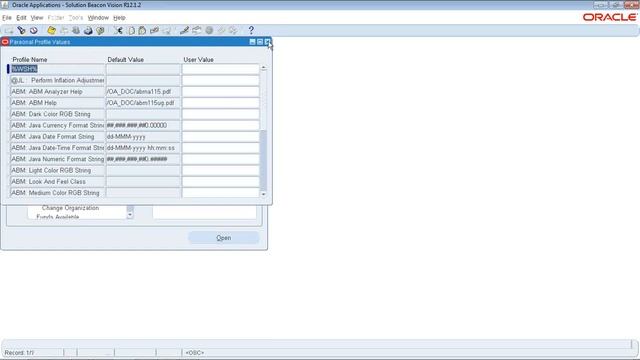Click the Edit Field pencil icon
The image size is (640, 360).
point(184,31)
